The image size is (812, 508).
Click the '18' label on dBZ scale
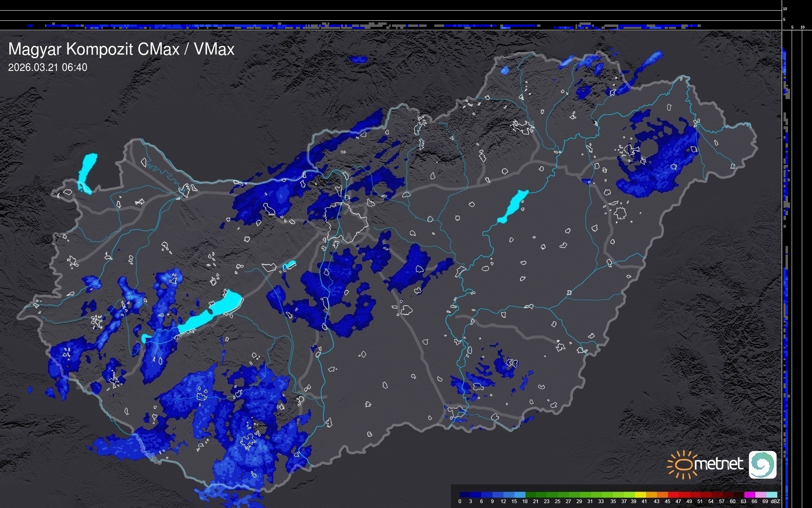coord(525,501)
